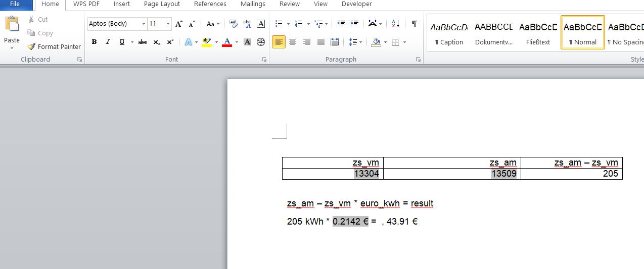Expand the highlight color arrow

click(216, 42)
